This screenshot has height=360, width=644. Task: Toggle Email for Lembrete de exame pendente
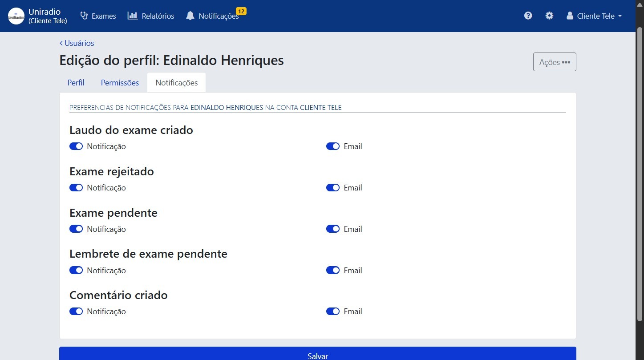pos(333,270)
